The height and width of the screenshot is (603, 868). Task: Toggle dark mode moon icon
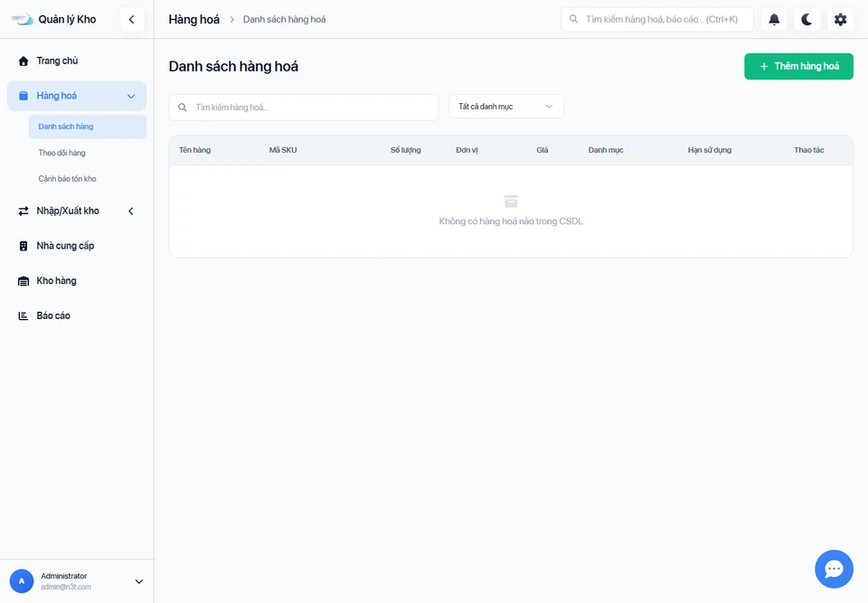pos(807,19)
